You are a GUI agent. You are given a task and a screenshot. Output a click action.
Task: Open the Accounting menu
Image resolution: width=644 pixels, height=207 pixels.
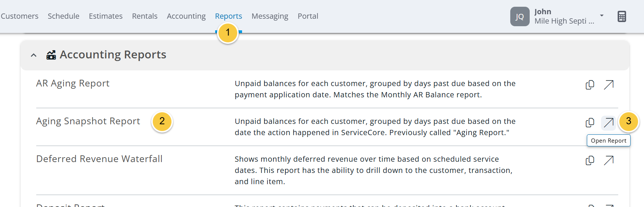pyautogui.click(x=186, y=16)
